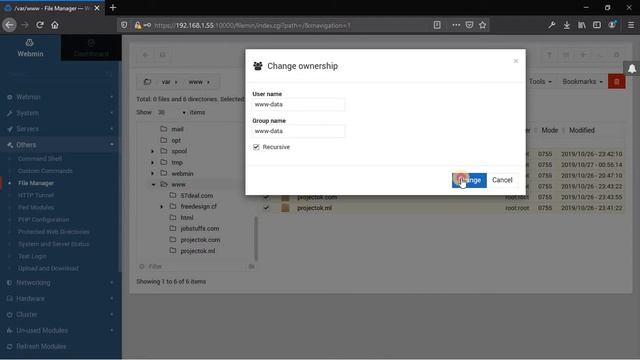Uncheck the projectok.ml row checkbox
The width and height of the screenshot is (640, 360).
266,208
